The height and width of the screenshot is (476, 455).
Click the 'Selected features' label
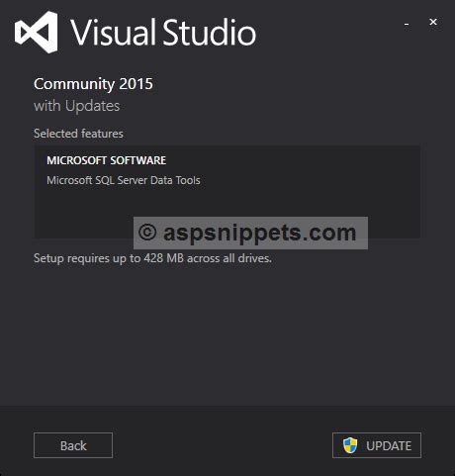pos(78,134)
